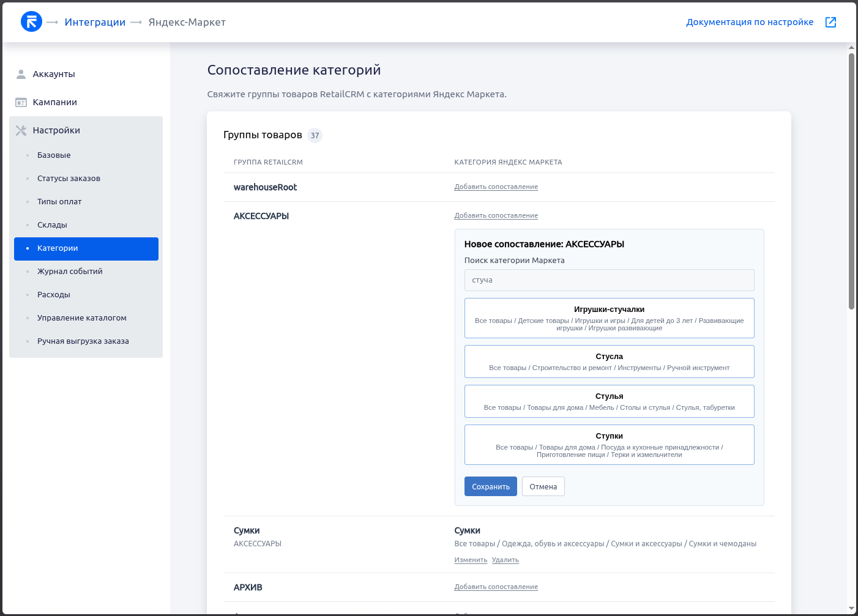858x616 pixels.
Task: Click the scrollbar down arrow
Action: point(851,609)
